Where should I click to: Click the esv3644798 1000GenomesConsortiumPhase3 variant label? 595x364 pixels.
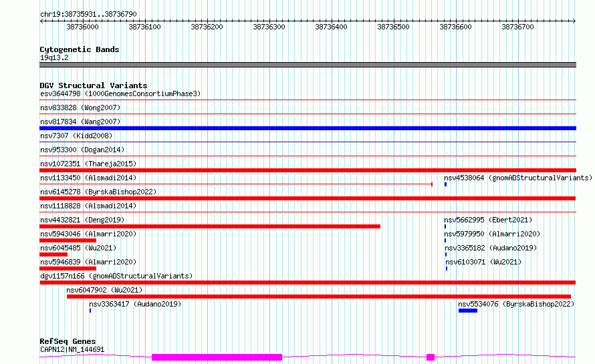[x=120, y=94]
